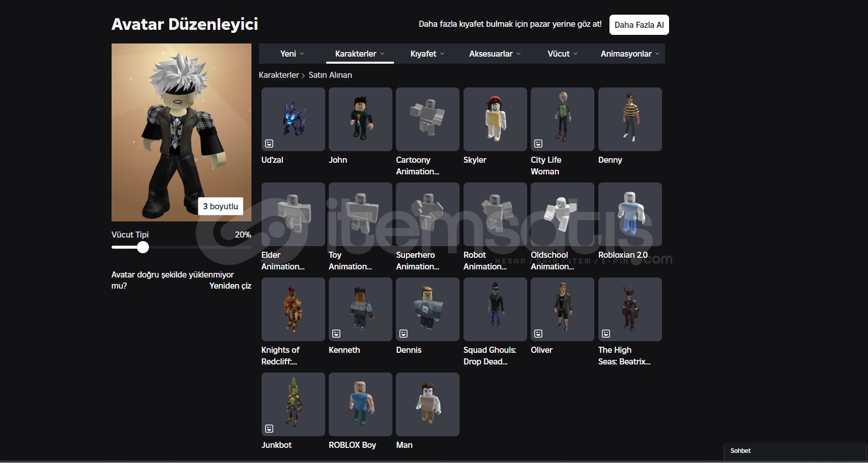
Task: Click the Satın Alınan breadcrumb
Action: (x=330, y=75)
